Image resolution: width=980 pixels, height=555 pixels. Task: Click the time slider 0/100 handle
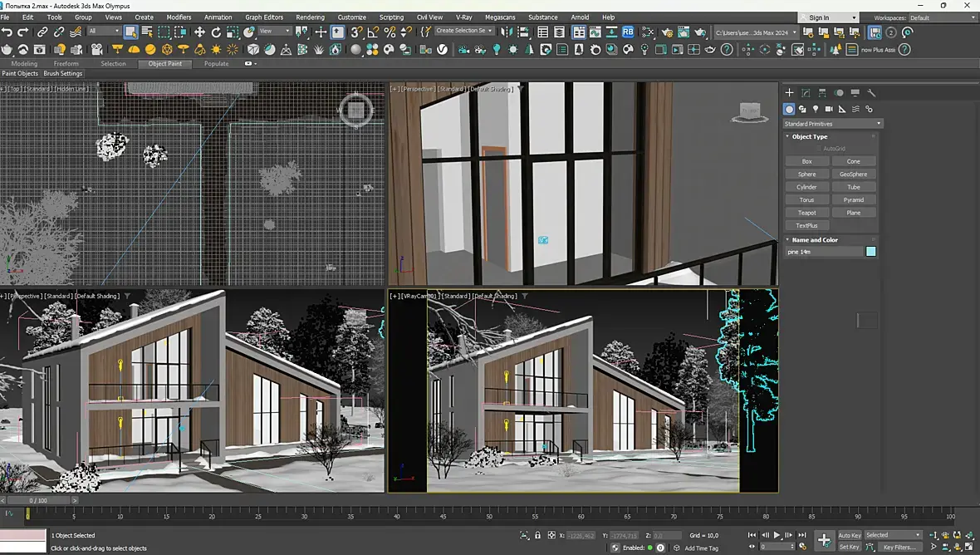(x=38, y=501)
